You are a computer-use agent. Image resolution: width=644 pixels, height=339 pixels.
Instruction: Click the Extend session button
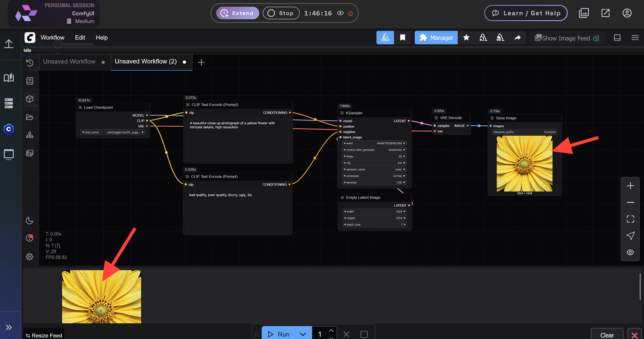tap(238, 13)
